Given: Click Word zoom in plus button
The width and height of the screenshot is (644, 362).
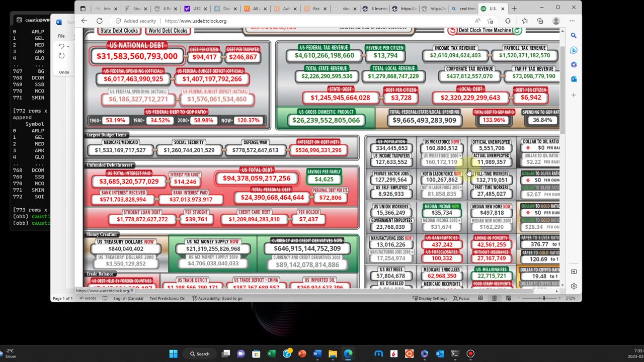Looking at the screenshot, I should pyautogui.click(x=560, y=298).
